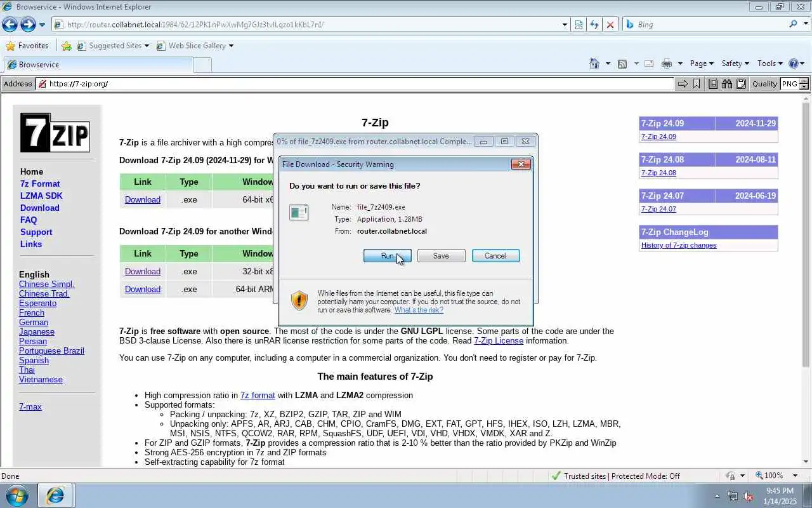Open the 7-Zip 24.08 news link

coord(658,173)
